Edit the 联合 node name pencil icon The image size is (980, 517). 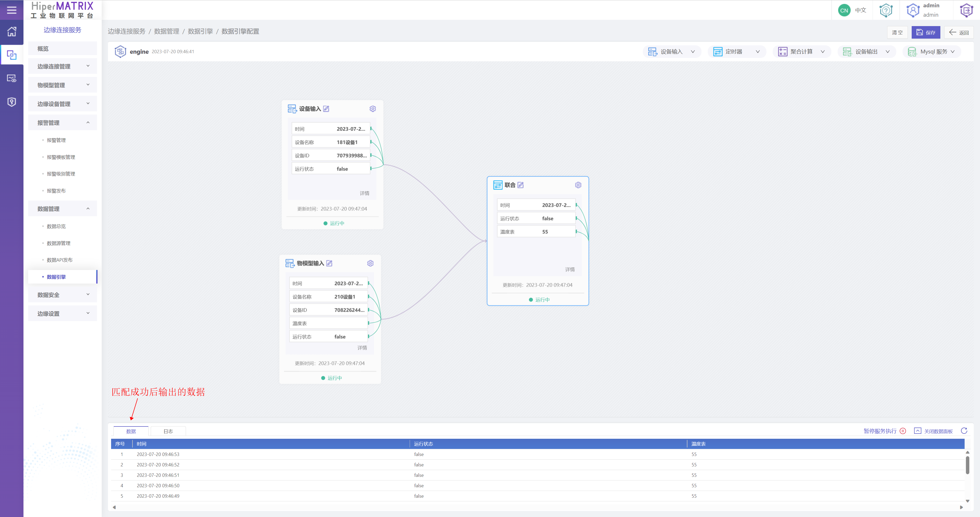[x=521, y=185]
